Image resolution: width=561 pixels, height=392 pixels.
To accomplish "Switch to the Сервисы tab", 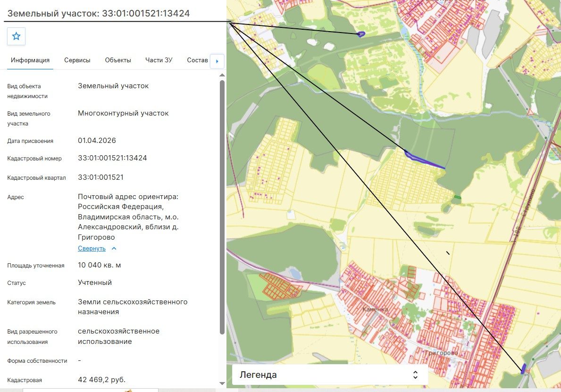I will (x=77, y=60).
